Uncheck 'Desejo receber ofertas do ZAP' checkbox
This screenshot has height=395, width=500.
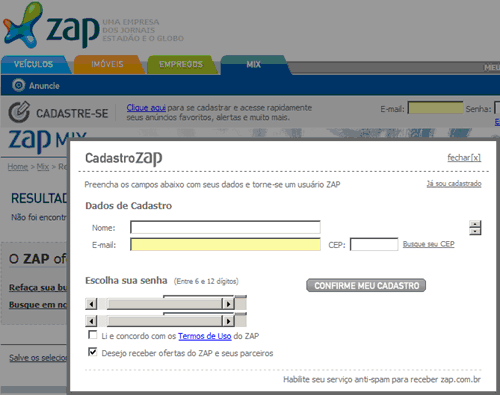[x=93, y=352]
